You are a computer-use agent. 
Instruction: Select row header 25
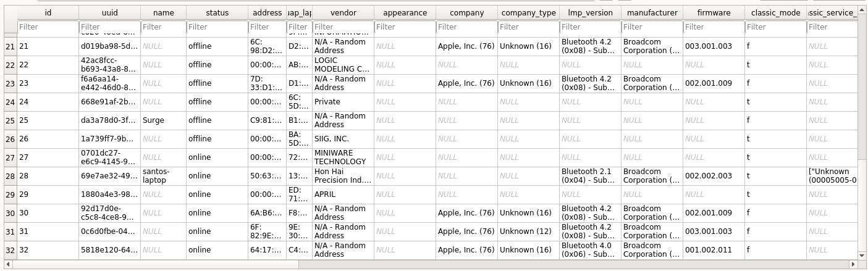(x=11, y=120)
